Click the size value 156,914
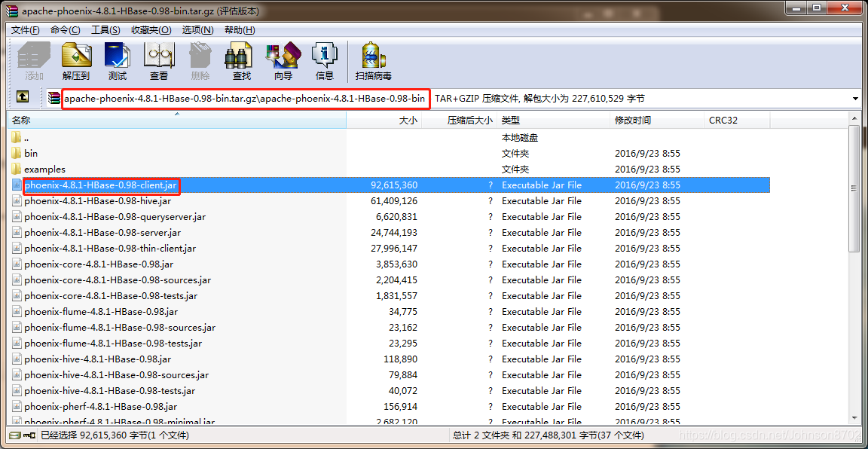The width and height of the screenshot is (868, 449). [x=400, y=406]
